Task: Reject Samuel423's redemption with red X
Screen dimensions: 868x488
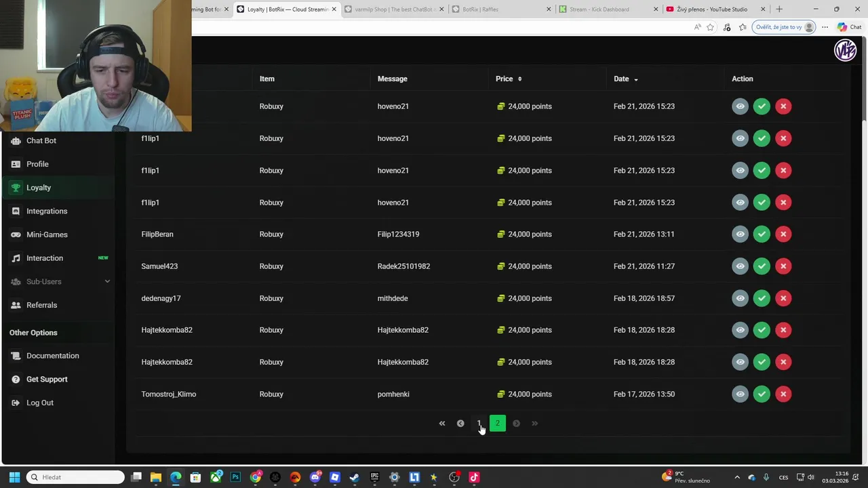Action: (x=783, y=266)
